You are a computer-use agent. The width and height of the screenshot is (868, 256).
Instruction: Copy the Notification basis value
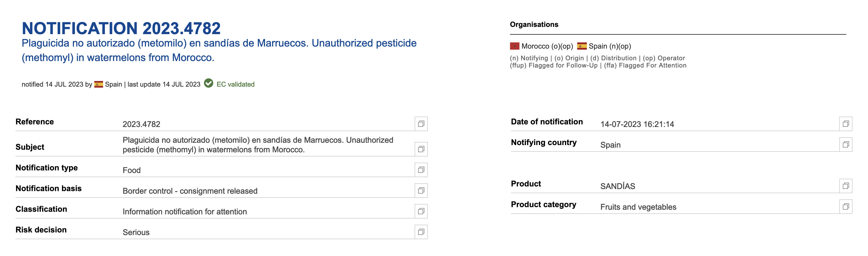point(421,191)
